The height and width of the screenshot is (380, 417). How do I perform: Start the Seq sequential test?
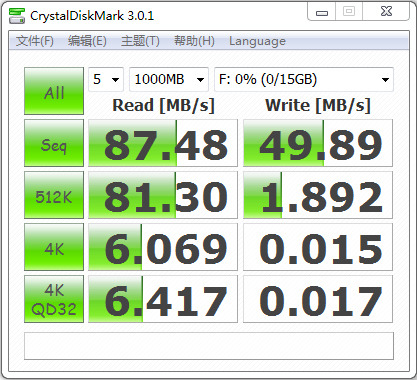click(x=54, y=143)
